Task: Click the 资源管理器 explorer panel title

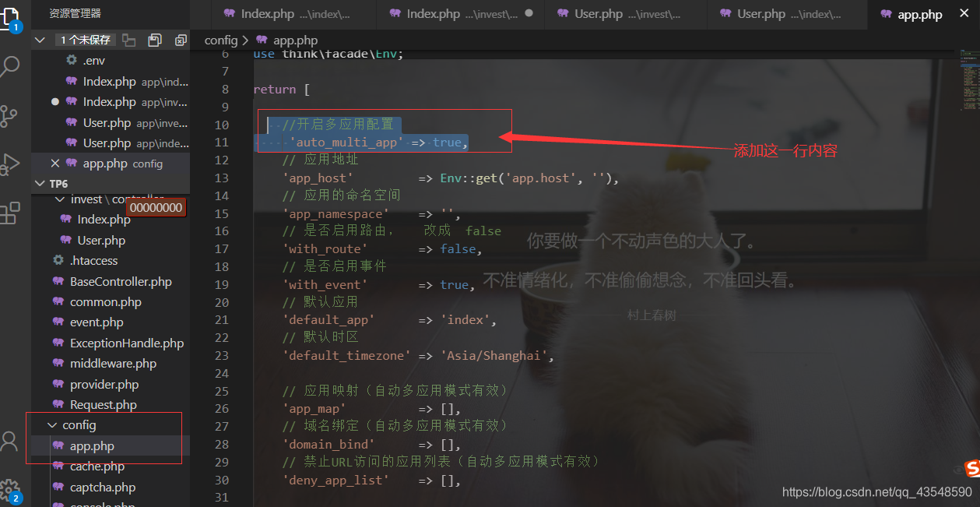Action: [75, 13]
